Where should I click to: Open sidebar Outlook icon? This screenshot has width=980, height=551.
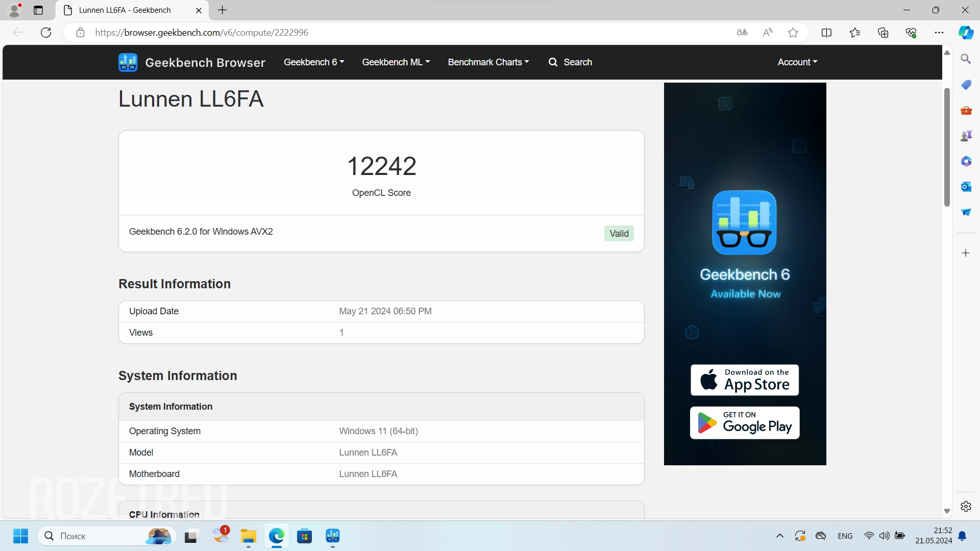tap(966, 187)
